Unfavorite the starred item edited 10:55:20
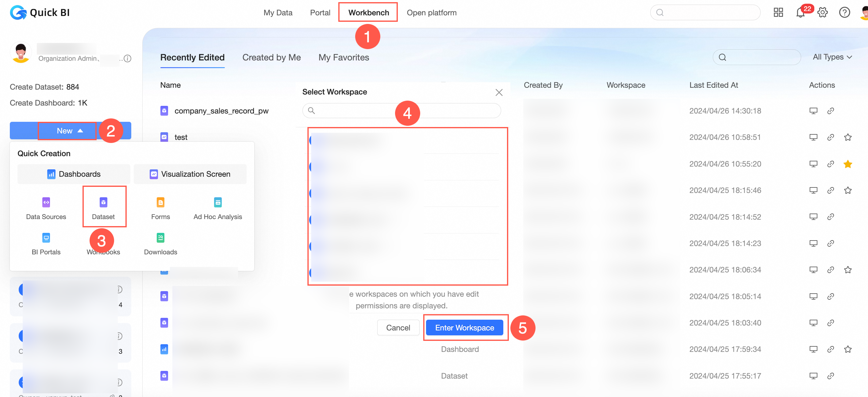 (x=847, y=164)
